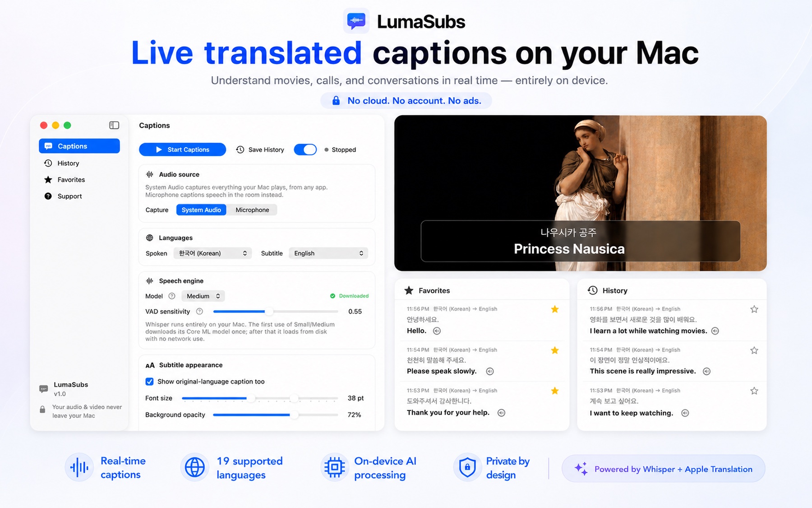Click the '11:56 PM' timestamp in History
The height and width of the screenshot is (508, 812).
point(601,309)
